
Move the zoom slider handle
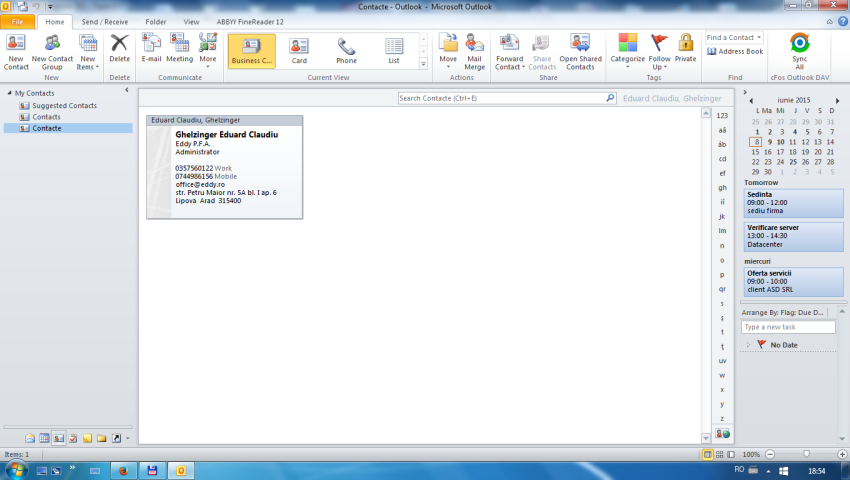click(x=806, y=454)
